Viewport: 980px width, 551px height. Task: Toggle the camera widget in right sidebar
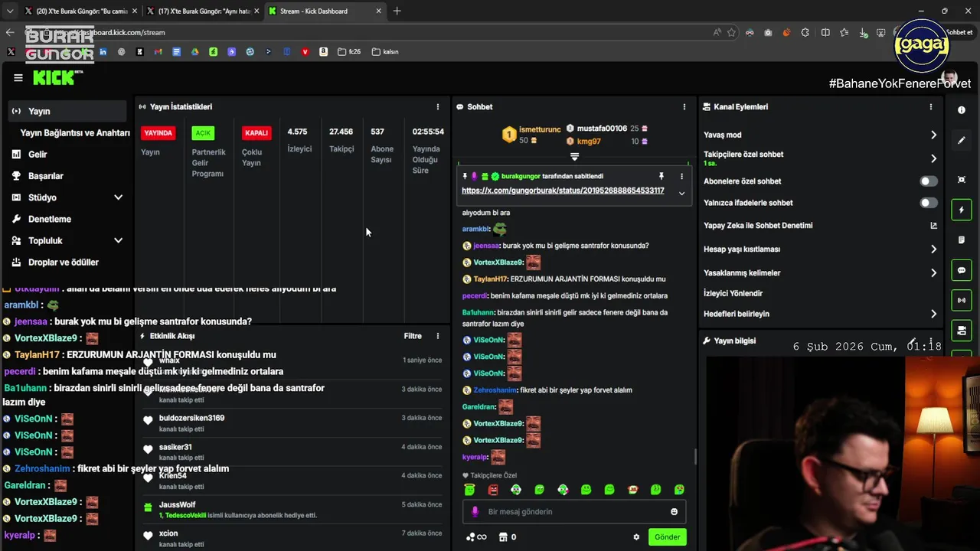tap(962, 331)
